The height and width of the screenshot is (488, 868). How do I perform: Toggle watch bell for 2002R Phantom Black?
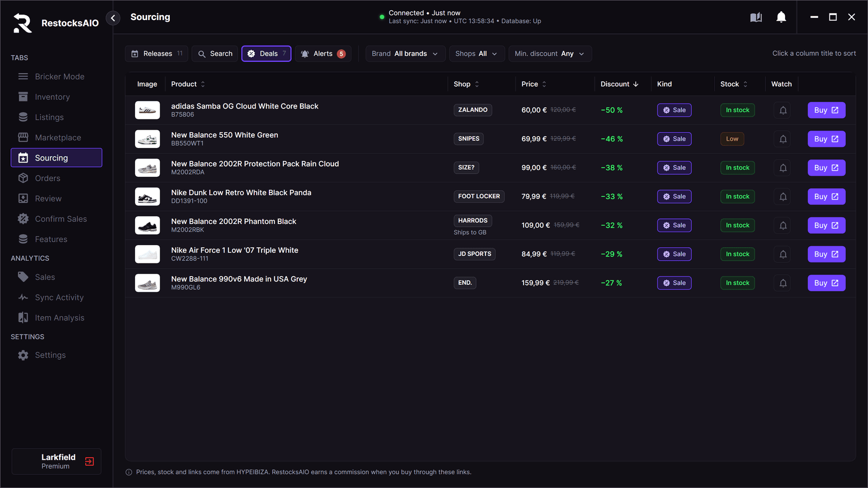(783, 225)
